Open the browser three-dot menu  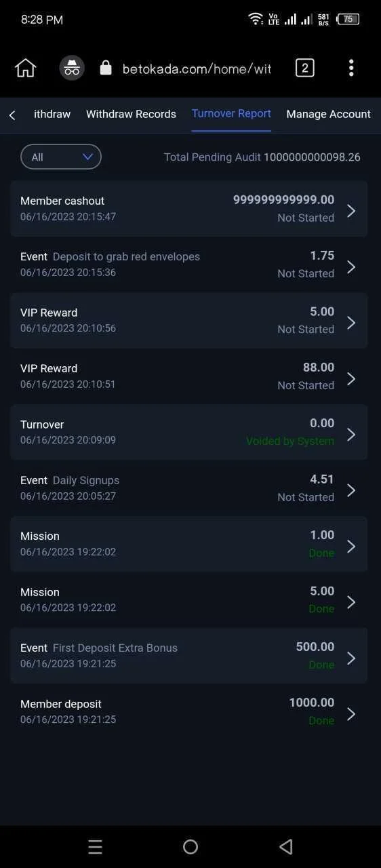click(351, 68)
